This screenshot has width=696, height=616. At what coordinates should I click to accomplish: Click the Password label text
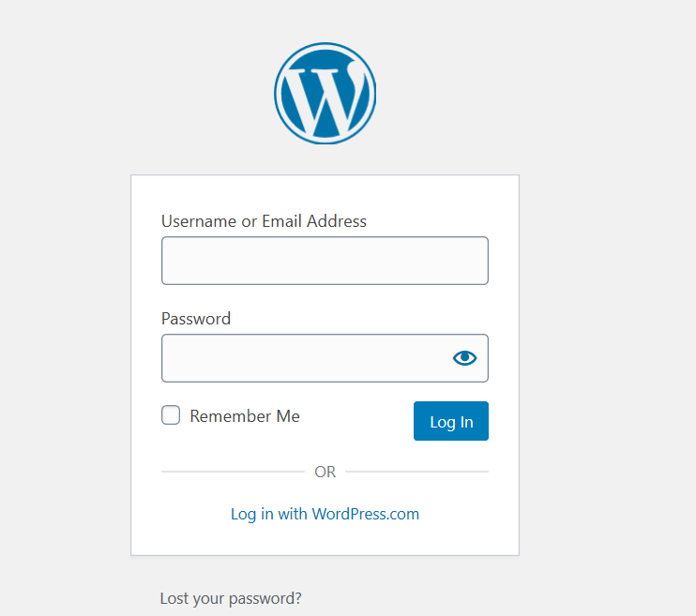196,319
